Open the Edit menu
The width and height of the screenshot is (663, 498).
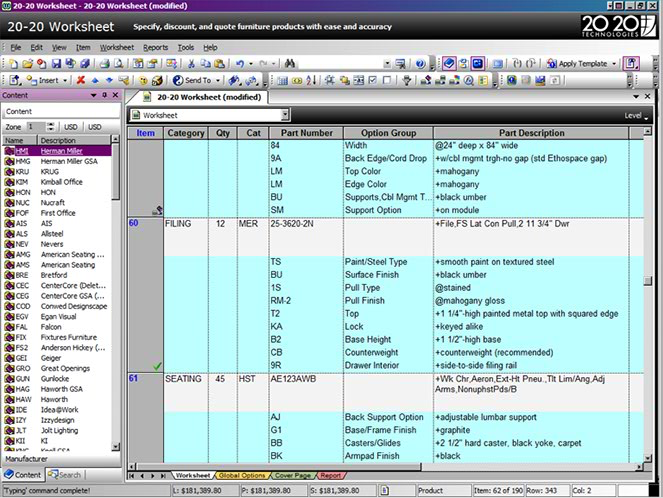click(x=36, y=47)
